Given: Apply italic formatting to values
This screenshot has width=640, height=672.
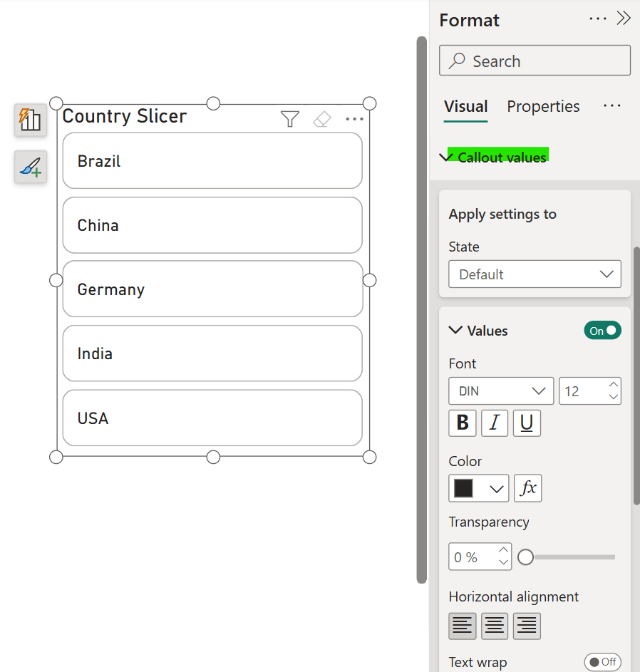Looking at the screenshot, I should 495,423.
